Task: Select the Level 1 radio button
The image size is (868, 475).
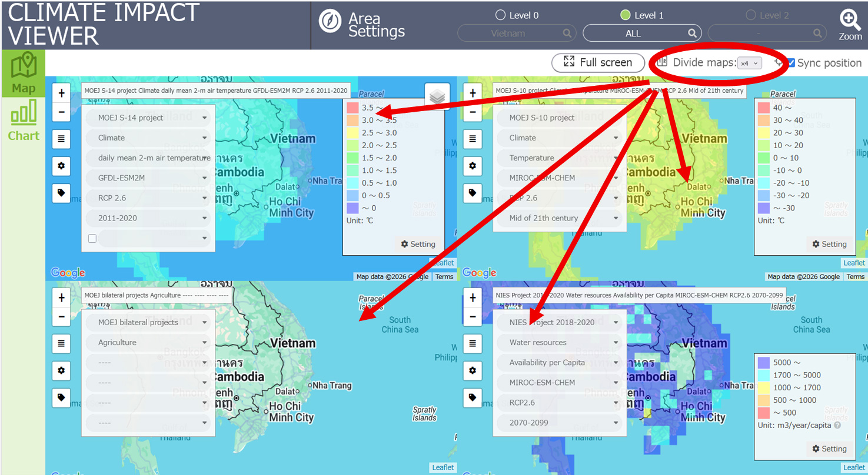Action: [x=625, y=15]
